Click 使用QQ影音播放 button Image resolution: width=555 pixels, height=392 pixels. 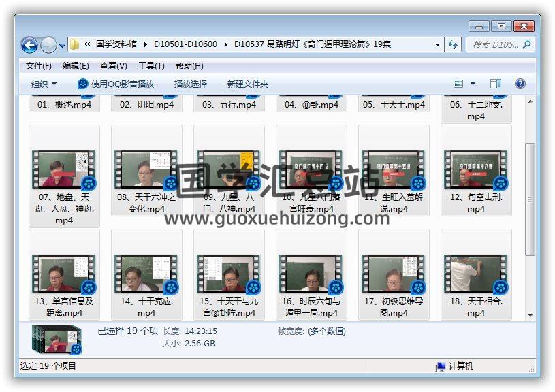pos(116,84)
